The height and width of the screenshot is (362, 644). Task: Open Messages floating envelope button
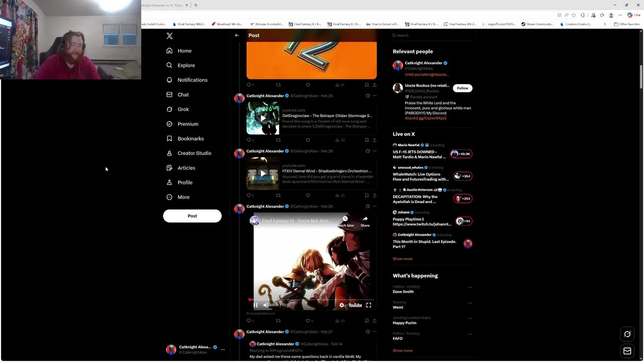[627, 351]
